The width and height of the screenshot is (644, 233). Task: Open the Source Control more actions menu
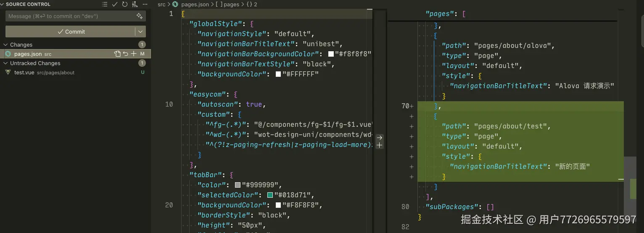pos(145,4)
